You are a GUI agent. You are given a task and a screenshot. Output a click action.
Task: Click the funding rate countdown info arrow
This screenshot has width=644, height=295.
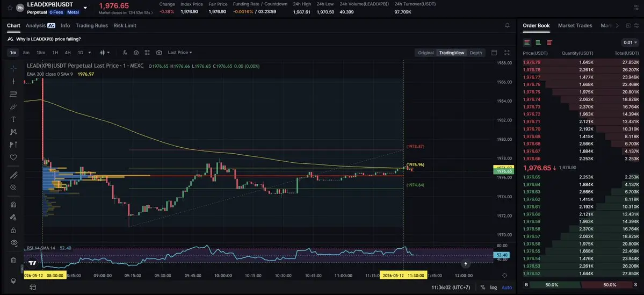[x=151, y=12]
